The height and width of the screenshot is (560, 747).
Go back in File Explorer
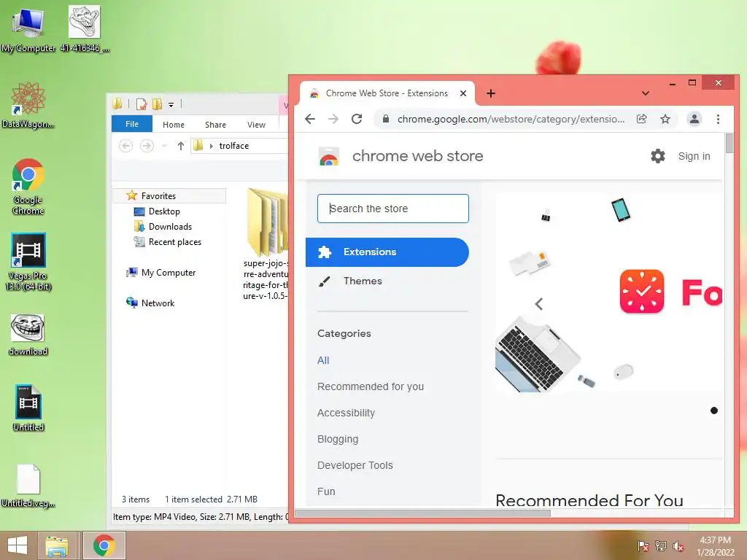(x=125, y=146)
